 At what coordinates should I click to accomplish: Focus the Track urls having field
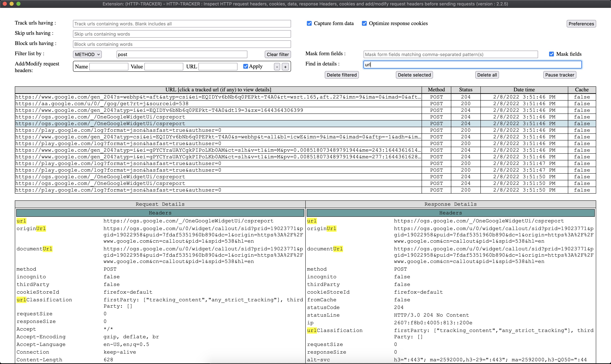click(182, 24)
